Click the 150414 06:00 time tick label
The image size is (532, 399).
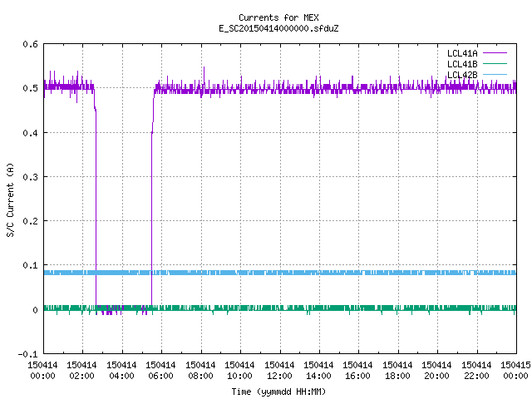[160, 371]
